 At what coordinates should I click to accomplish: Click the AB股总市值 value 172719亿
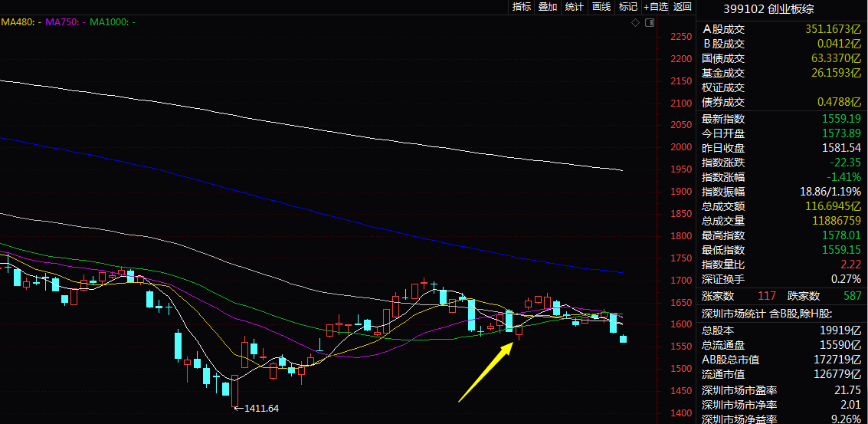(x=839, y=360)
